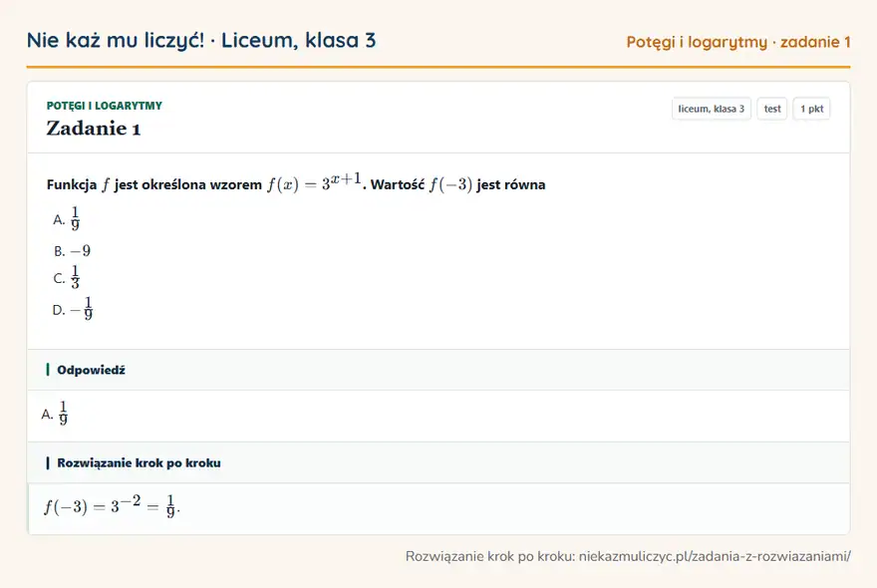Click the solution formula f(−3) = 3^−2
The height and width of the screenshot is (588, 877).
[x=112, y=505]
